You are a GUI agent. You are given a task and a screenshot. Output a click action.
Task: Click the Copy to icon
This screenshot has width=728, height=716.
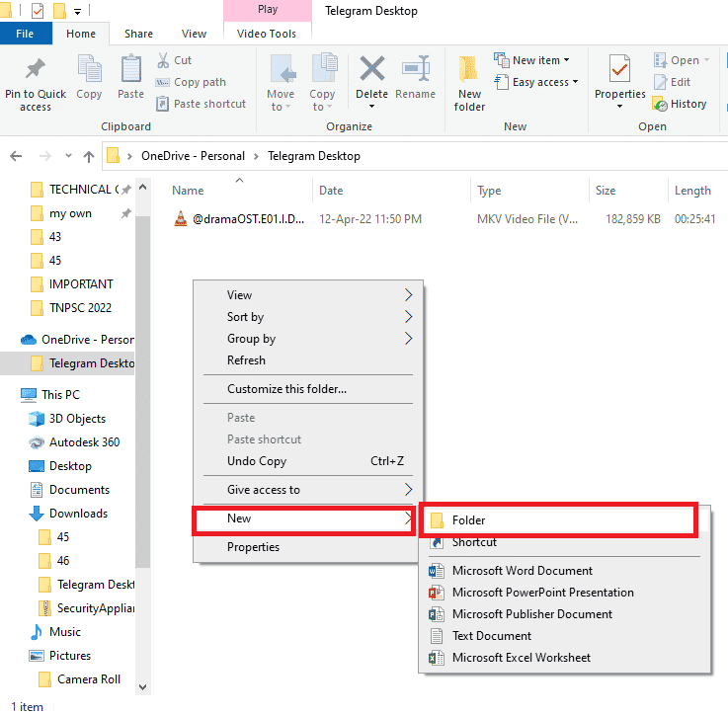point(324,68)
